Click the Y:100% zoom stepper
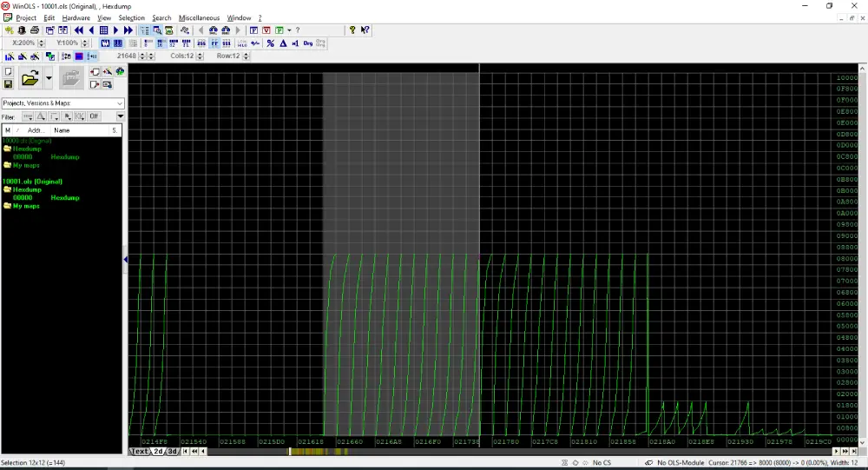This screenshot has width=868, height=470. 85,43
